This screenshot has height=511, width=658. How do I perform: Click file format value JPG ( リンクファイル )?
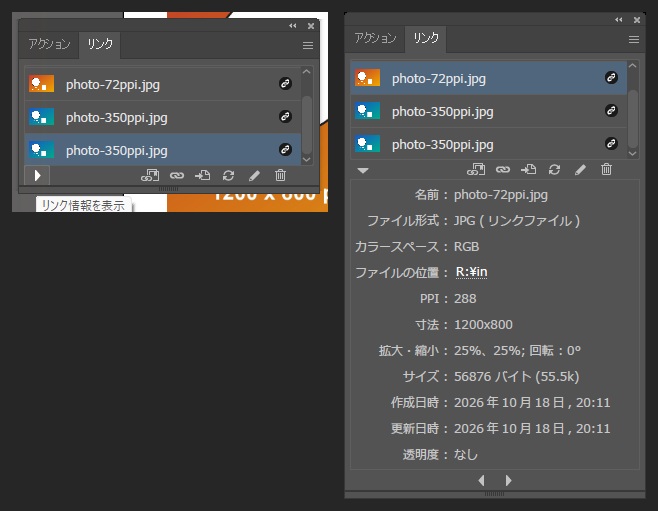point(517,221)
